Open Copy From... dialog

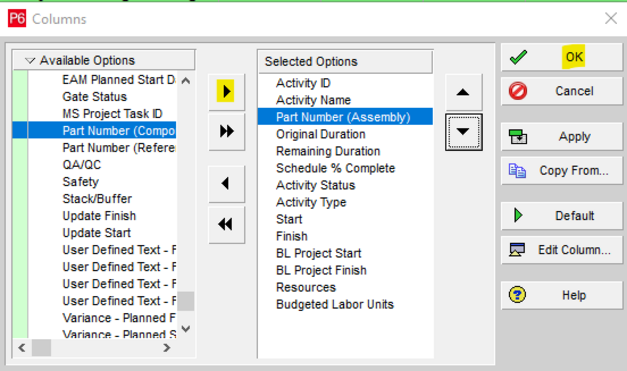(562, 171)
